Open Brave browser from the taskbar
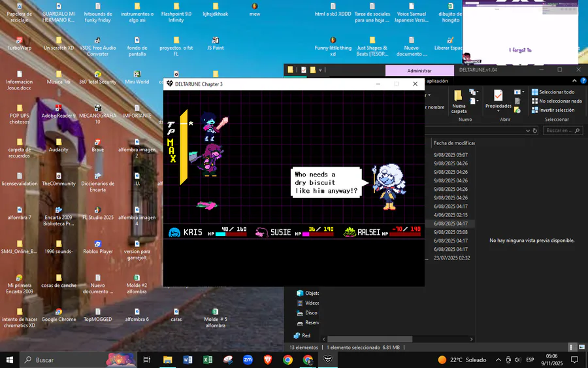This screenshot has height=368, width=588. pyautogui.click(x=268, y=360)
